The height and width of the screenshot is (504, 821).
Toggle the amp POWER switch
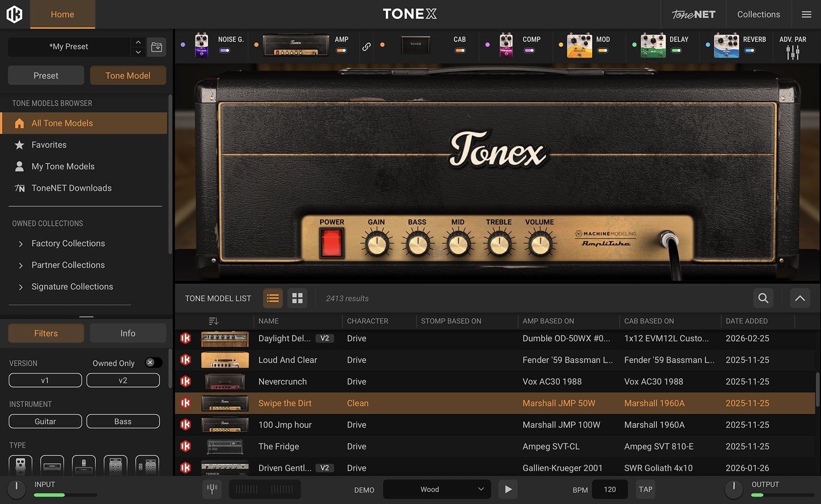click(332, 242)
